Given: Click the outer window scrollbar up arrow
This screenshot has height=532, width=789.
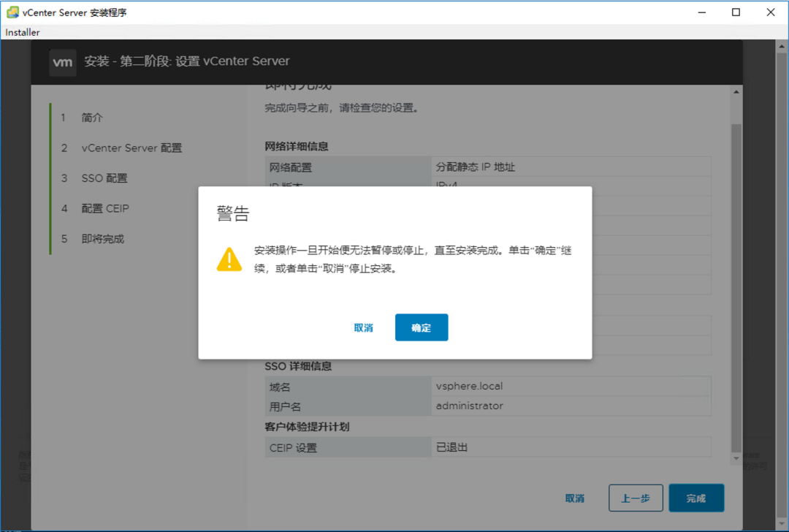Looking at the screenshot, I should click(782, 46).
